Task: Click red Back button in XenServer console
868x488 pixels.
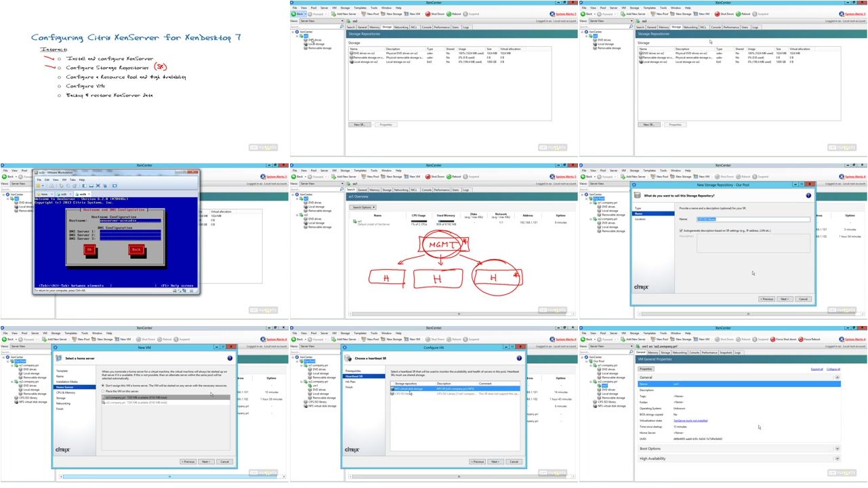Action: pos(136,249)
